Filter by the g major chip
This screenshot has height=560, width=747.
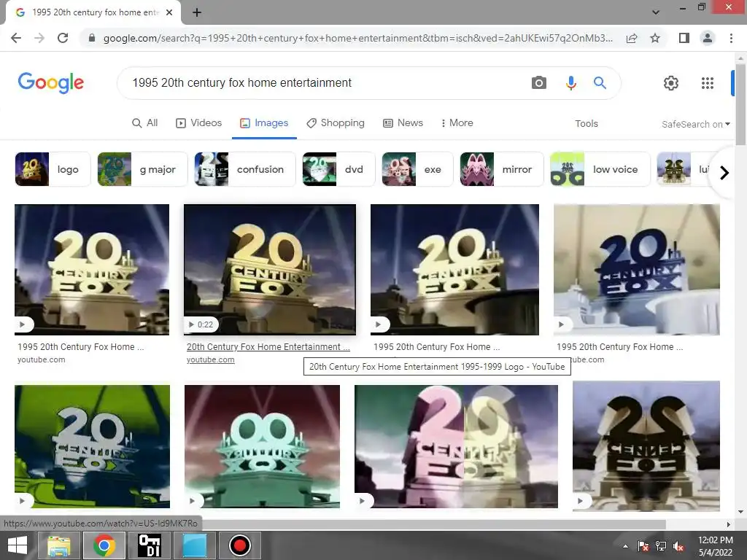pyautogui.click(x=142, y=169)
